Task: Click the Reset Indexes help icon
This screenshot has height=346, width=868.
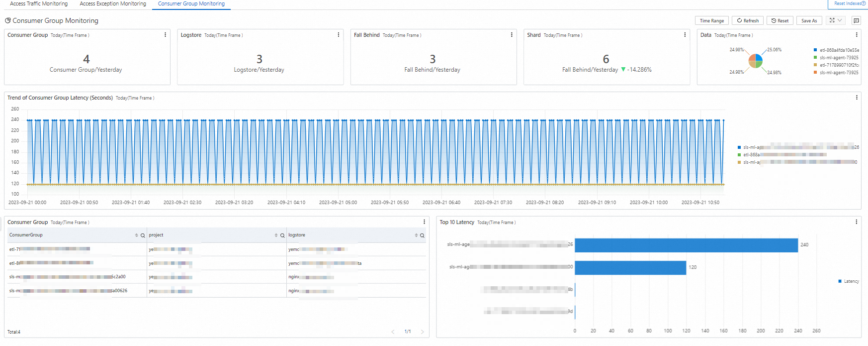Action: pos(864,3)
